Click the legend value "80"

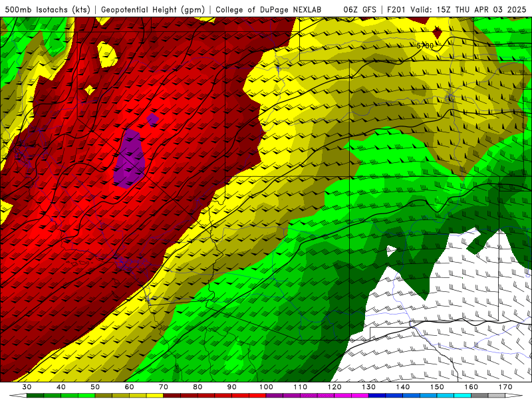198,387
